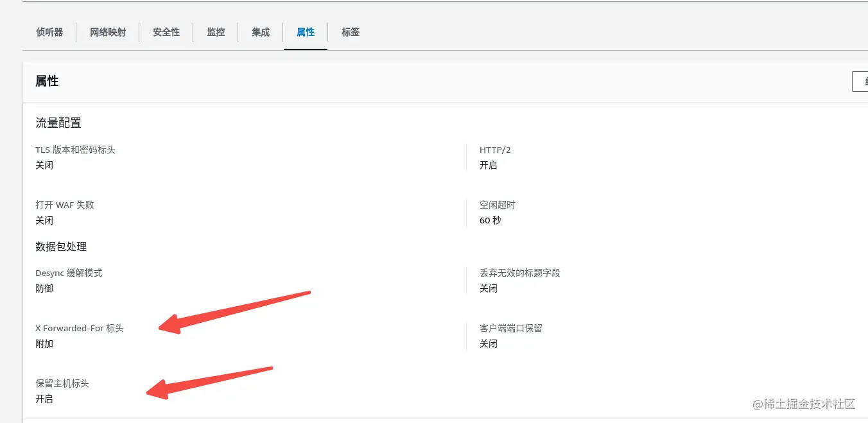Click the 关闭 value under TLS 版本和密码标头
Viewport: 868px width, 423px height.
(x=44, y=165)
